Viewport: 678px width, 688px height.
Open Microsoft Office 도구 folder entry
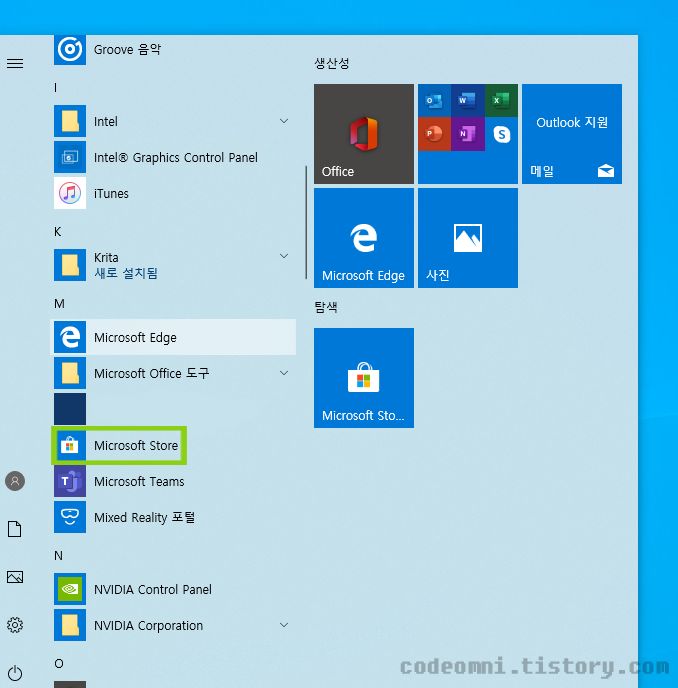click(x=175, y=373)
